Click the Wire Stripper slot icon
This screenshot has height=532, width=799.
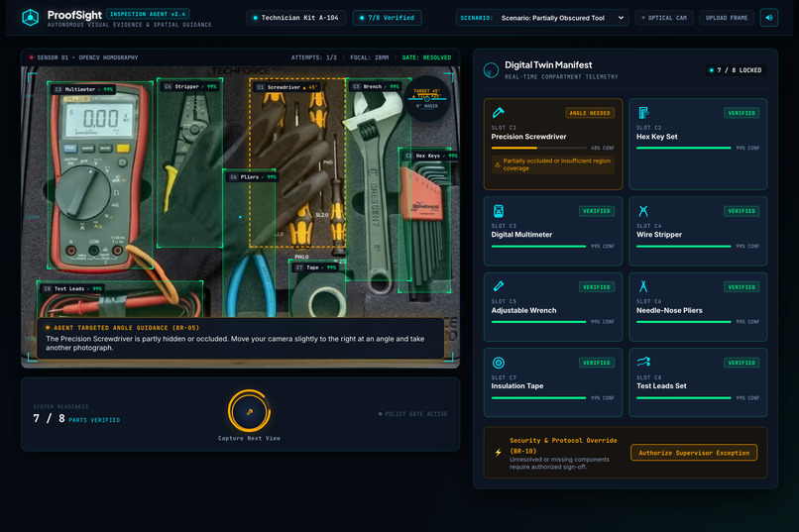click(643, 211)
